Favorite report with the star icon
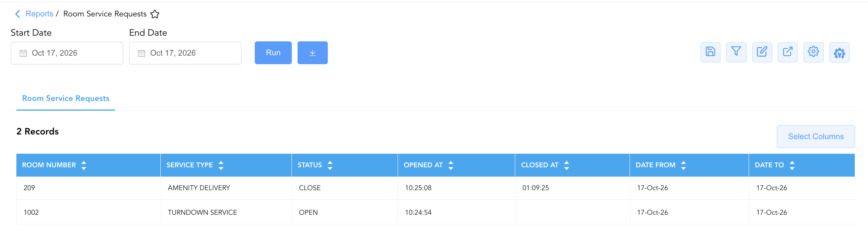This screenshot has width=868, height=229. (155, 14)
